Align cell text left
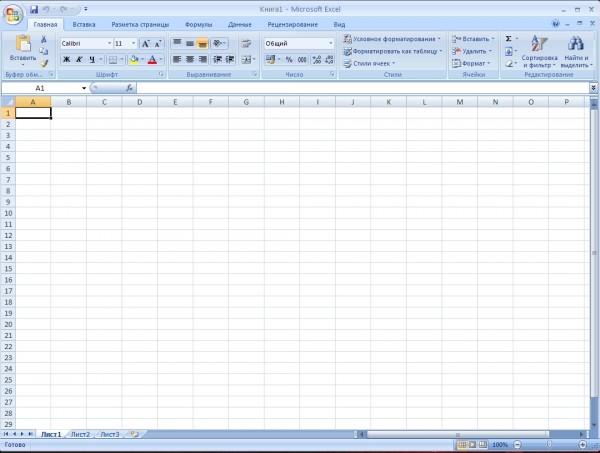 point(177,59)
